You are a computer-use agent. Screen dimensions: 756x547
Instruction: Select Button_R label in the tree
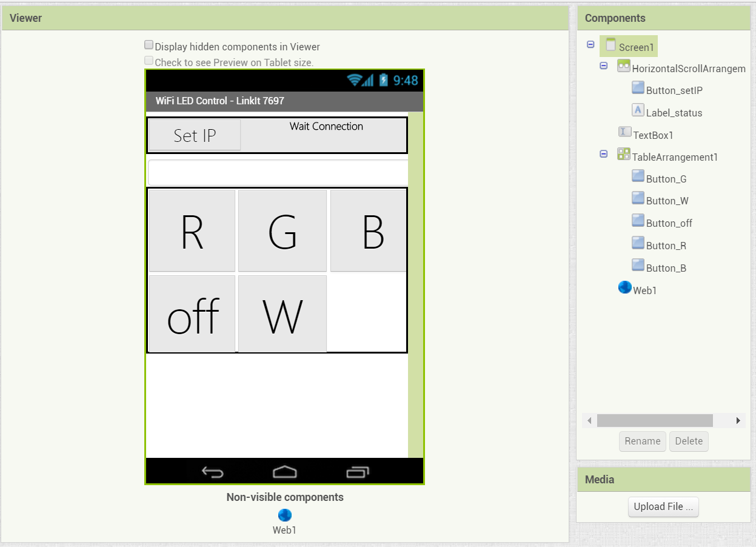(666, 246)
